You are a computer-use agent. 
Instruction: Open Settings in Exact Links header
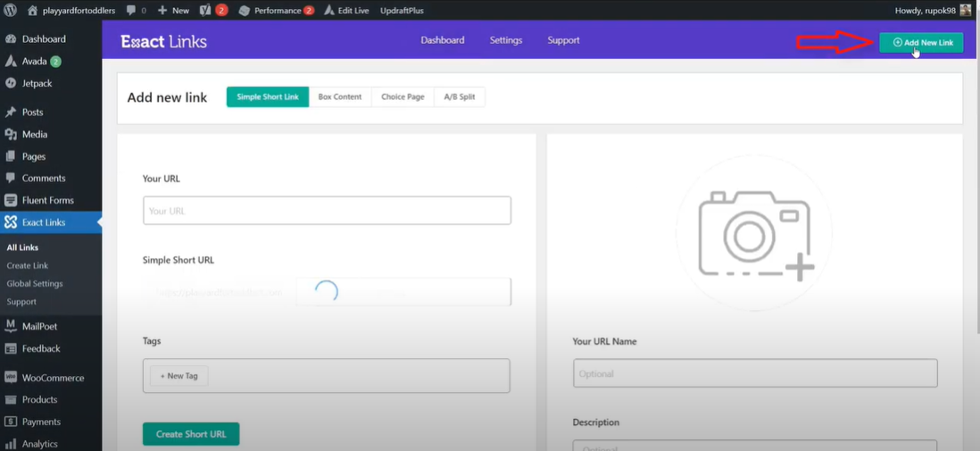pos(506,40)
